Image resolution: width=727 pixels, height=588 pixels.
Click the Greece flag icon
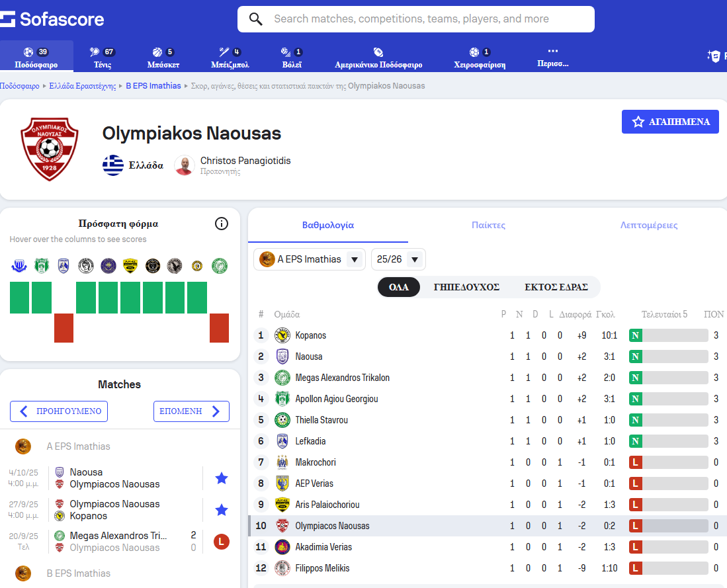coord(113,165)
